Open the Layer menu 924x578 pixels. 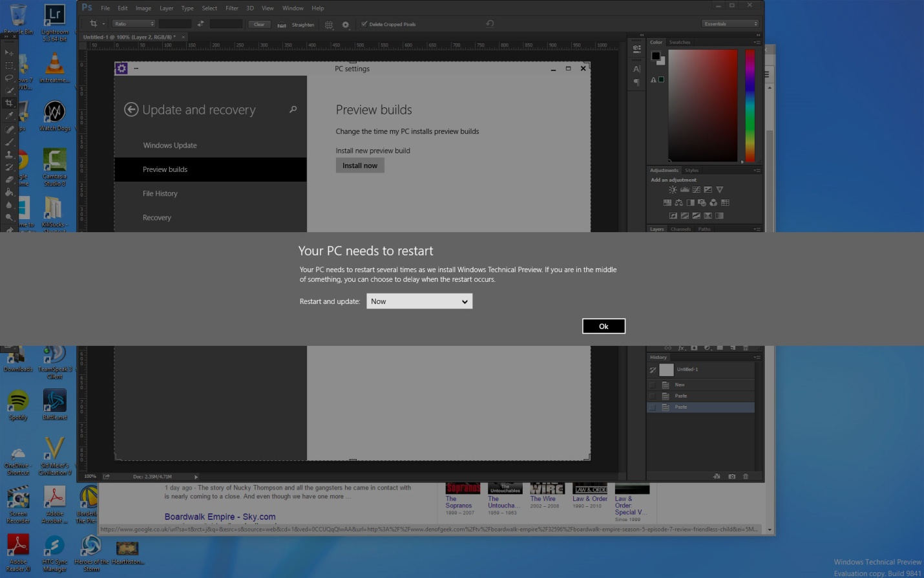click(x=167, y=8)
